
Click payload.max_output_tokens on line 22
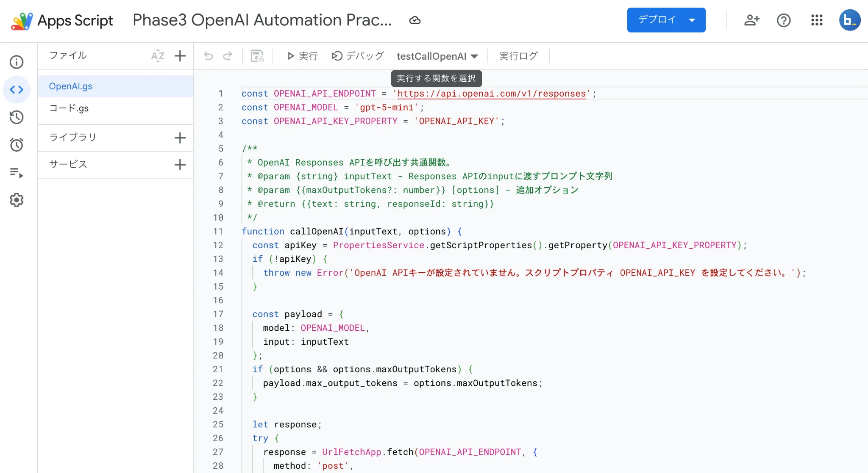(330, 383)
